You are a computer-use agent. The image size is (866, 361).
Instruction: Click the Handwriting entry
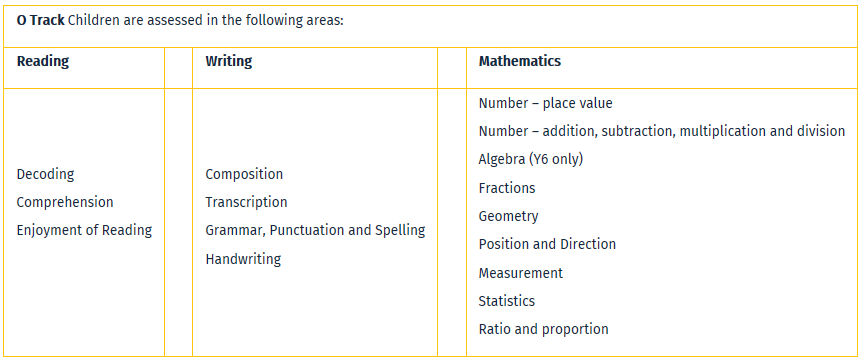243,259
